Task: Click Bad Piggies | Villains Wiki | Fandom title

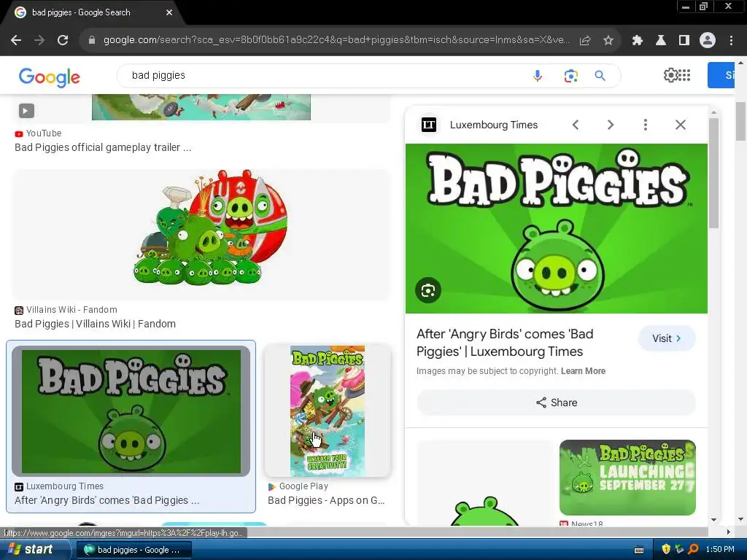Action: click(96, 324)
